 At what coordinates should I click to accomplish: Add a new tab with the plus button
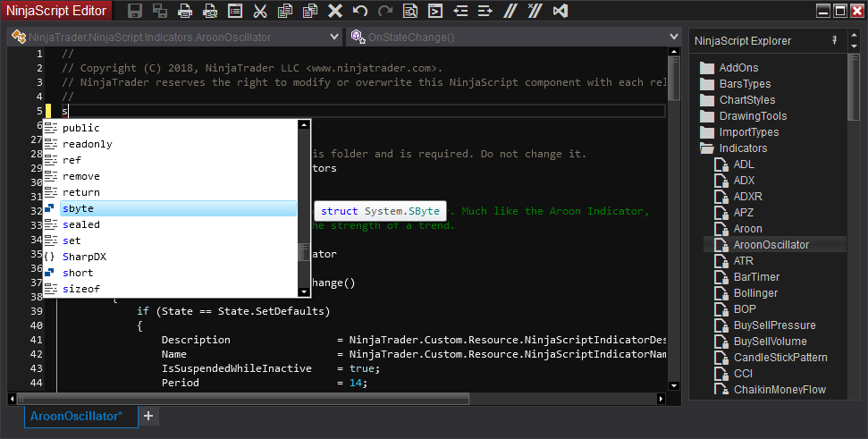coord(148,416)
